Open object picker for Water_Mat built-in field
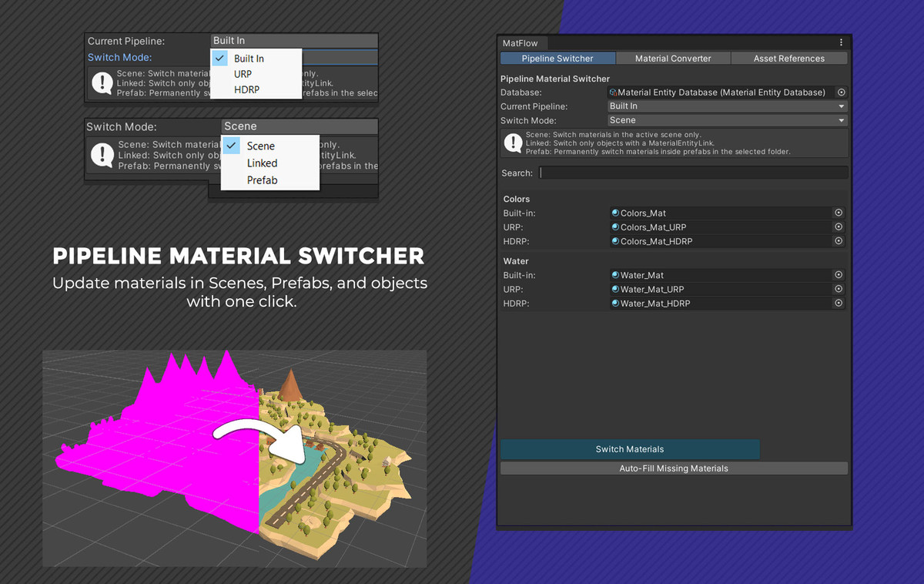The image size is (924, 584). [839, 275]
